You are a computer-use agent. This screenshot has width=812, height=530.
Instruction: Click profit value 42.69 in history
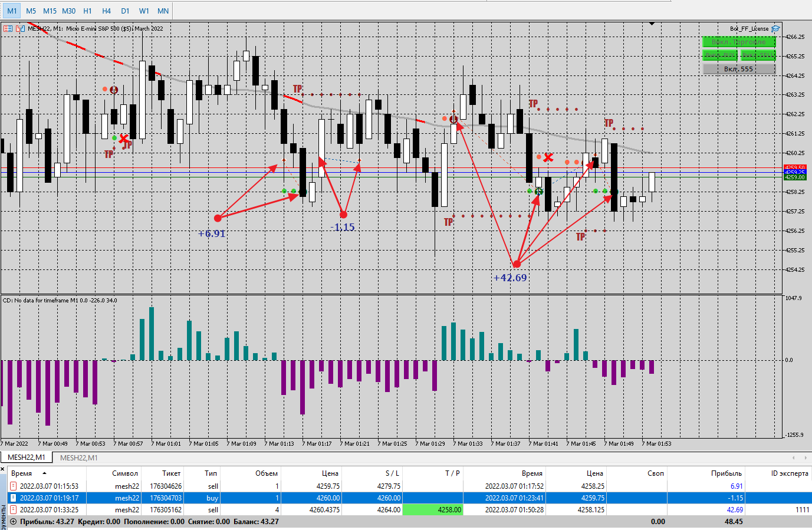click(x=735, y=509)
